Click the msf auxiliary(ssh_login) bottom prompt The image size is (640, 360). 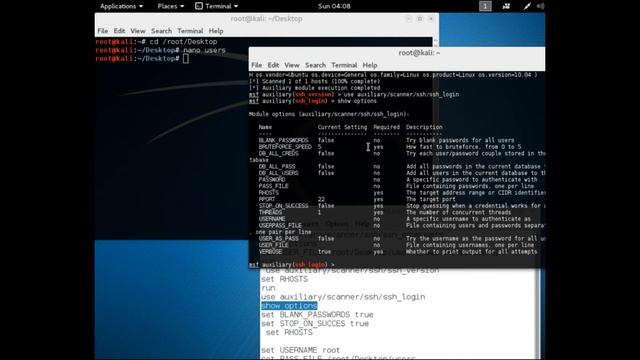[291, 264]
